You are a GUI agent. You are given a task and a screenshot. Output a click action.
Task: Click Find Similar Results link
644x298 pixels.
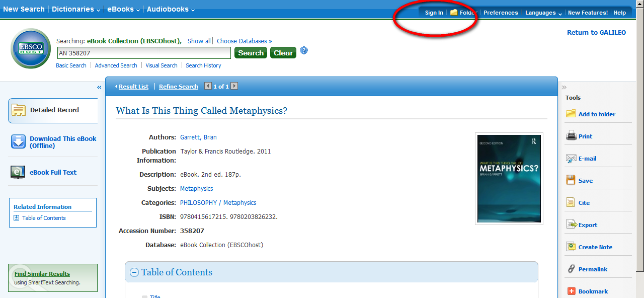pyautogui.click(x=42, y=274)
